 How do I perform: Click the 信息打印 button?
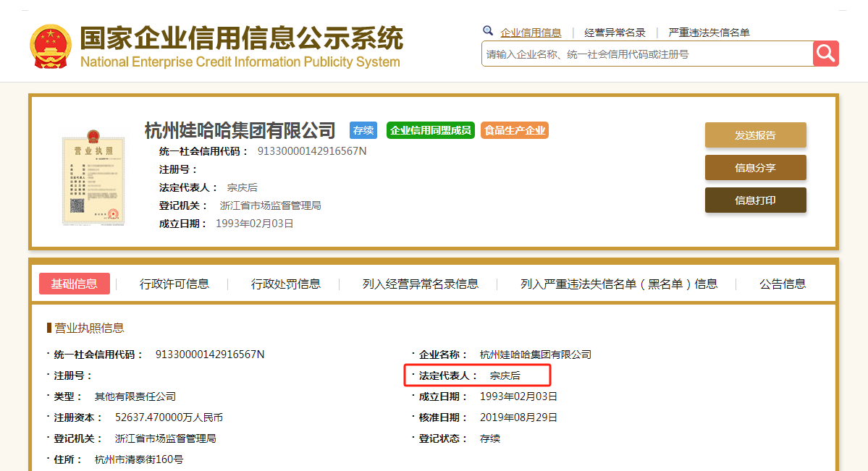tap(755, 200)
